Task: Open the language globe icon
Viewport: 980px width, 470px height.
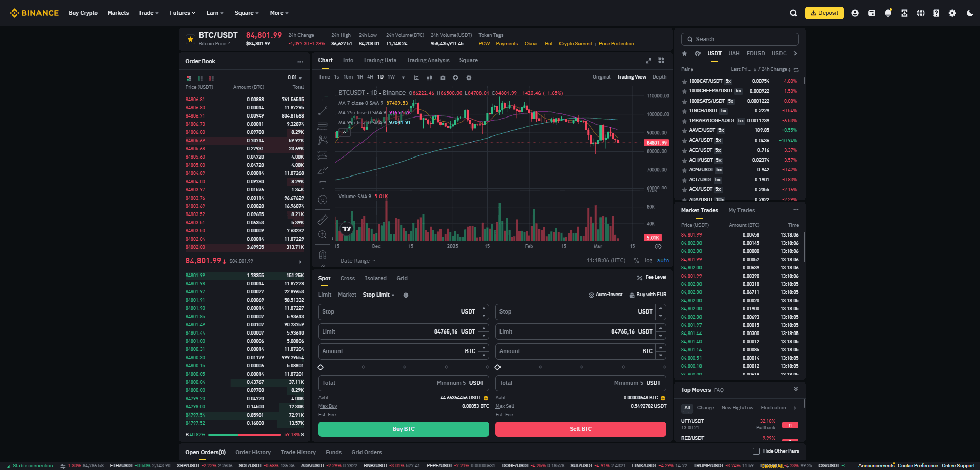Action: coord(921,13)
